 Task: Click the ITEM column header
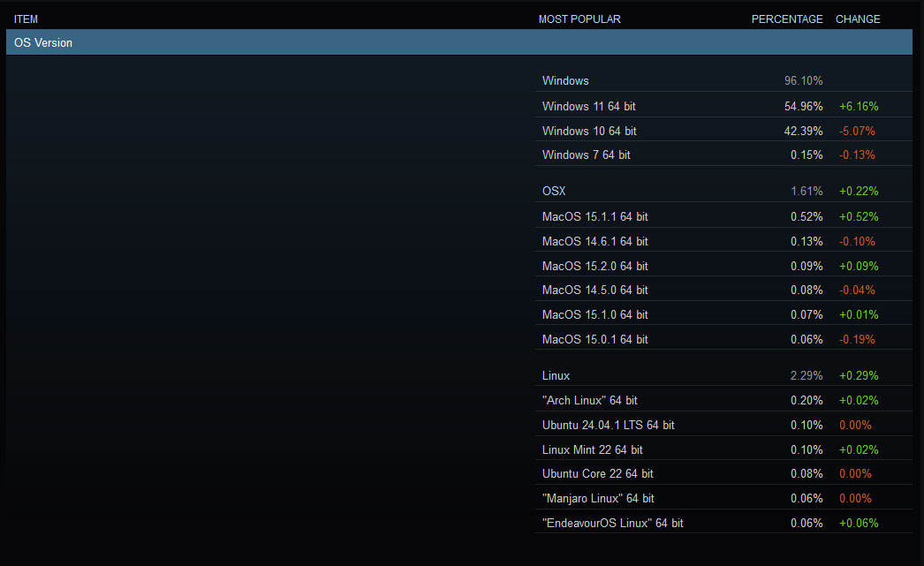(26, 19)
